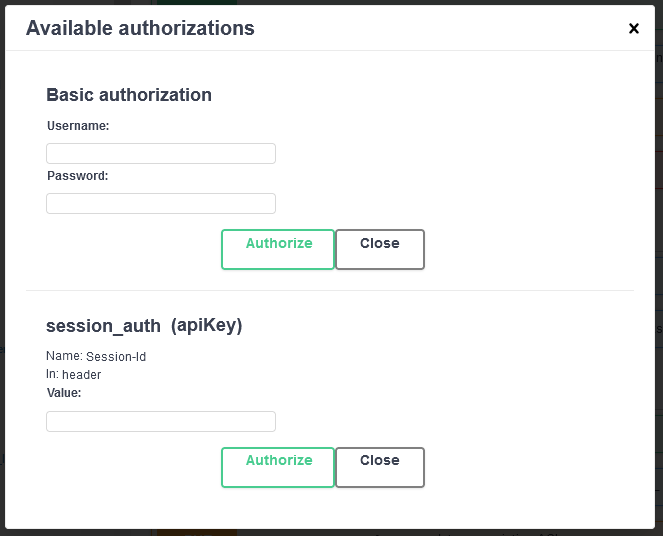Click the In: label in session_auth
Viewport: 663px width, 536px height.
[x=52, y=374]
